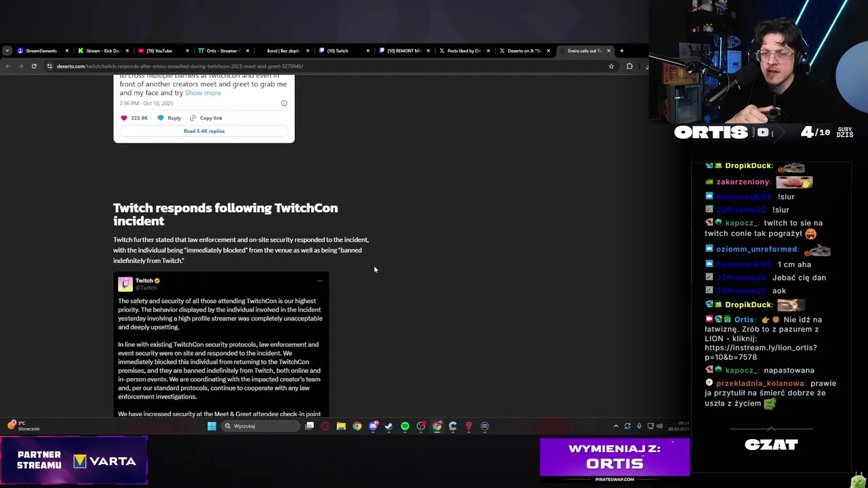Viewport: 868px width, 488px height.
Task: Click chat username oziomm_unreformed
Action: tap(757, 249)
